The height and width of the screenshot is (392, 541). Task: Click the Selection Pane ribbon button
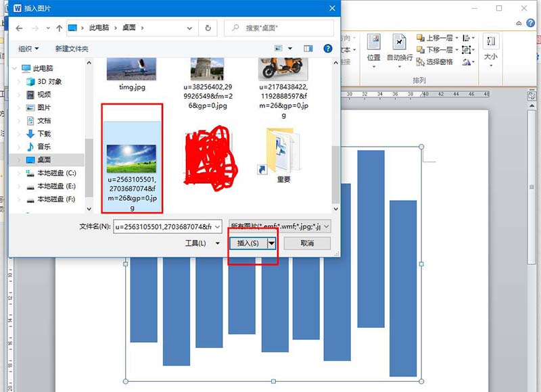(x=434, y=62)
